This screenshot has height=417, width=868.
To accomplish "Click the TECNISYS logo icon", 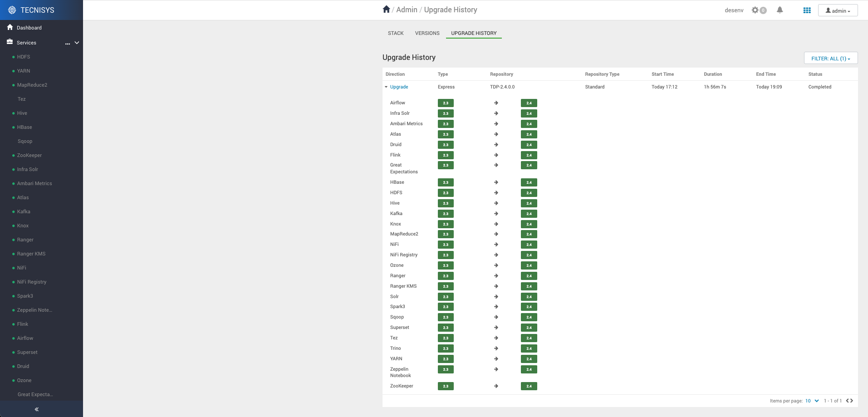I will coord(12,10).
